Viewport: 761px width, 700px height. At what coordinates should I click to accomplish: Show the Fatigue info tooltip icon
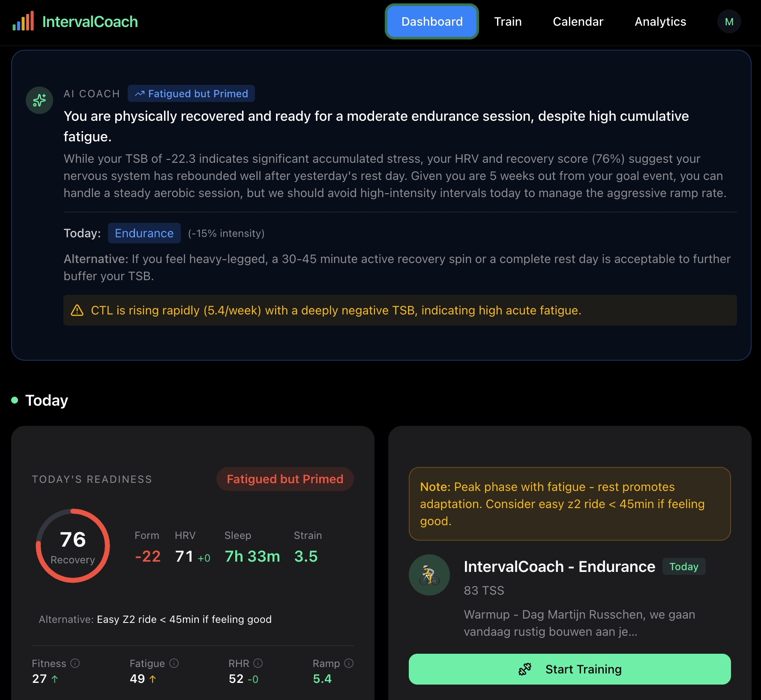(174, 663)
